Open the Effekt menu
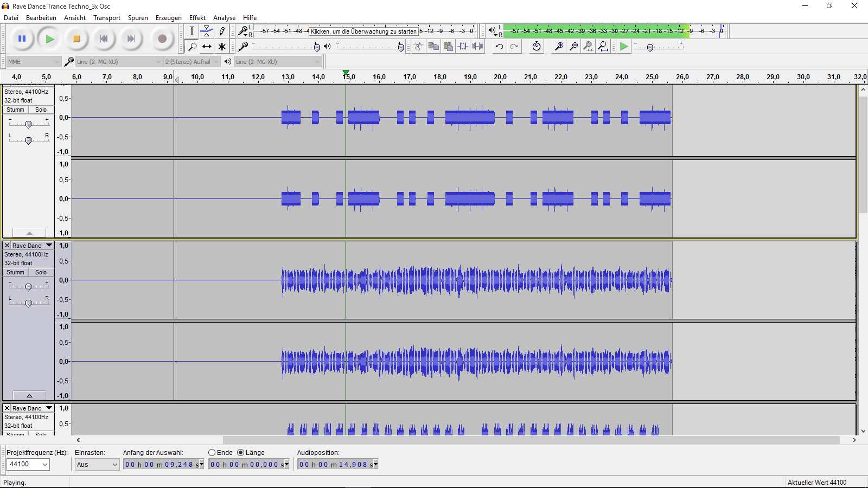Image resolution: width=868 pixels, height=488 pixels. click(197, 18)
